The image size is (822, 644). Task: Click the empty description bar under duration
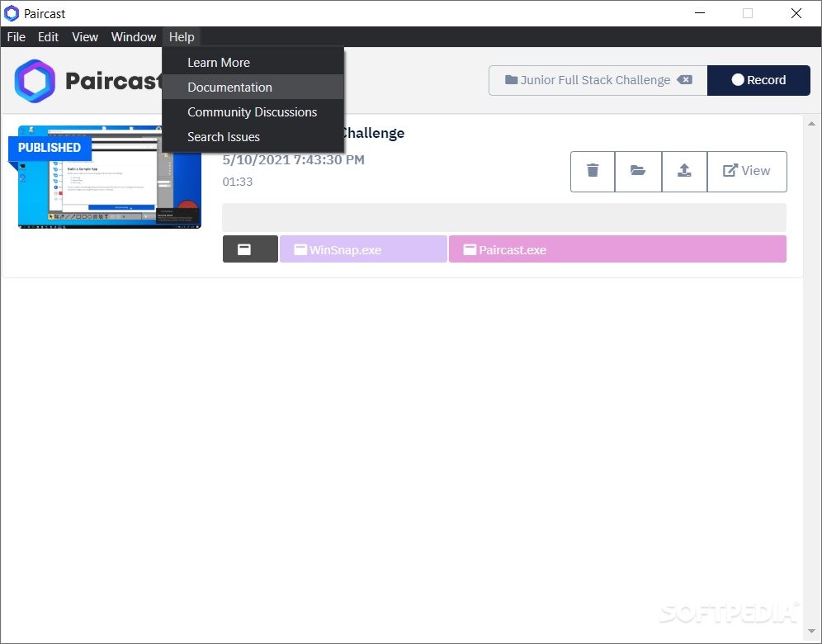(x=504, y=217)
